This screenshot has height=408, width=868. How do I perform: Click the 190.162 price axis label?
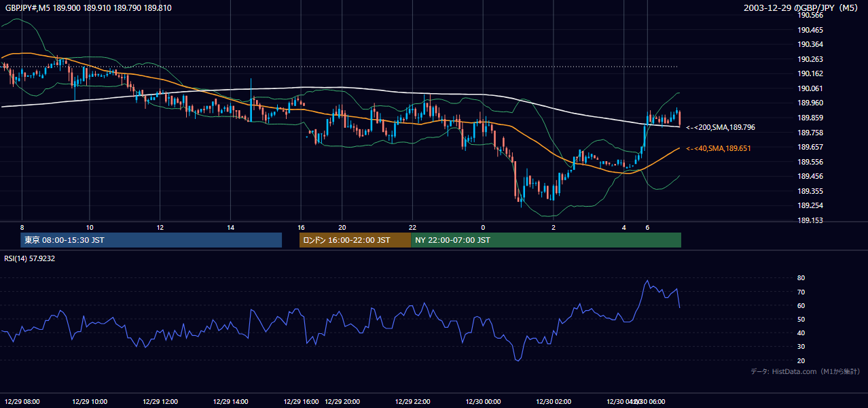point(810,73)
